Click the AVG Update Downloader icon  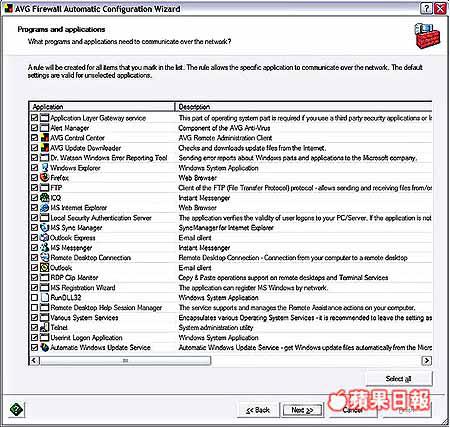[44, 148]
